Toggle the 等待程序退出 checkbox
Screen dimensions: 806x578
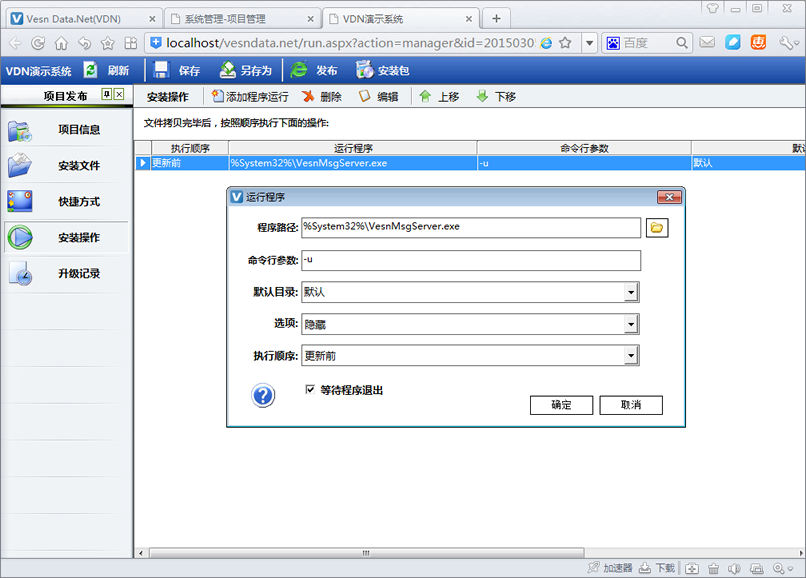pos(310,389)
